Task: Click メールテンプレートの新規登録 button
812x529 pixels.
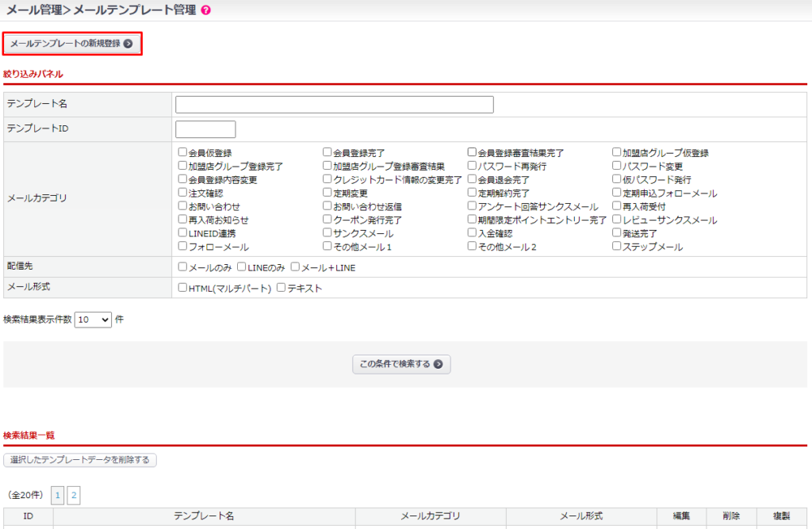Action: pyautogui.click(x=71, y=44)
